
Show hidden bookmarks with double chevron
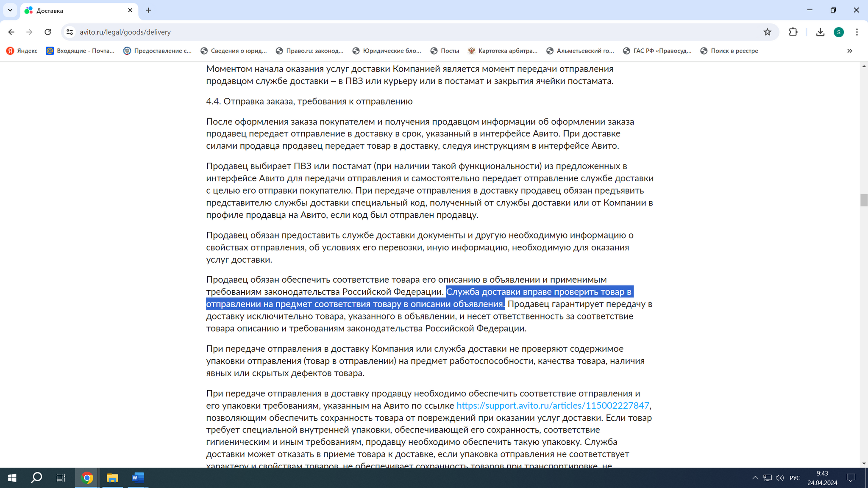849,51
